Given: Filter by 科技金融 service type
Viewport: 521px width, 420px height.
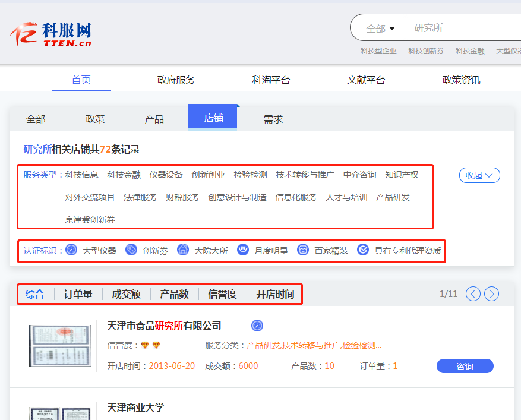Looking at the screenshot, I should tap(124, 175).
